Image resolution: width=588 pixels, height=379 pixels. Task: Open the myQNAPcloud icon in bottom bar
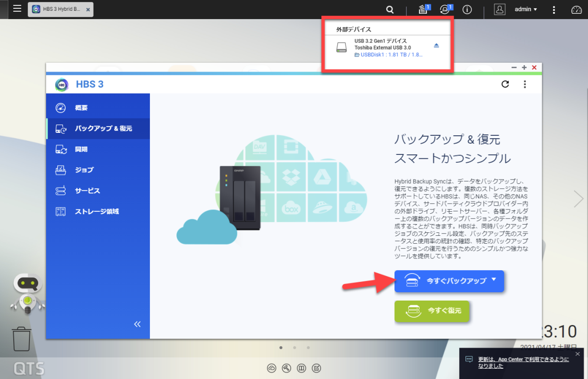[271, 368]
